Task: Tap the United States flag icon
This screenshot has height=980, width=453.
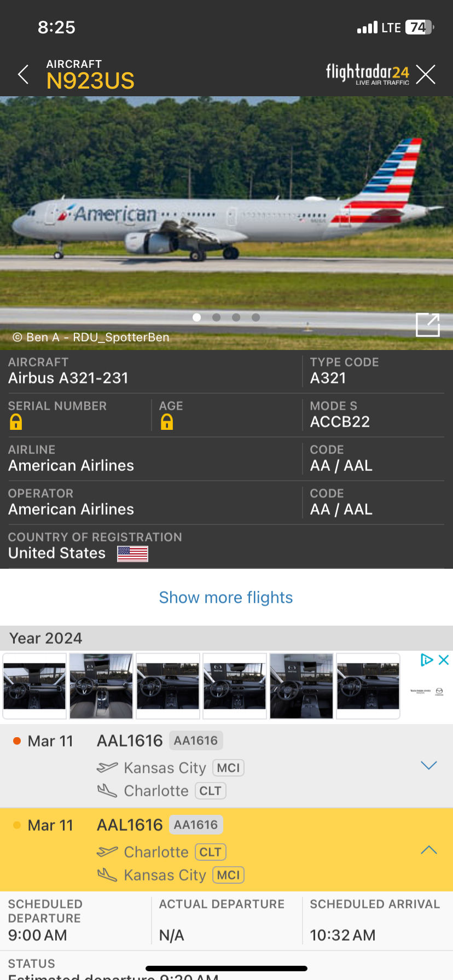Action: [x=132, y=553]
